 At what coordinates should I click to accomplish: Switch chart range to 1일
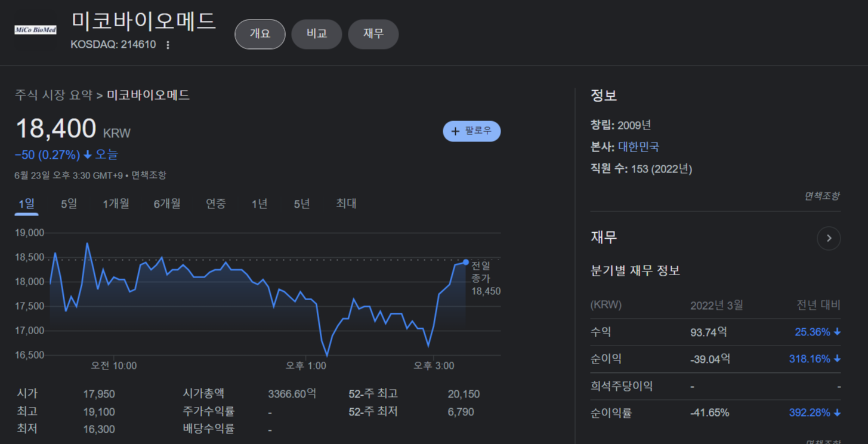tap(27, 204)
